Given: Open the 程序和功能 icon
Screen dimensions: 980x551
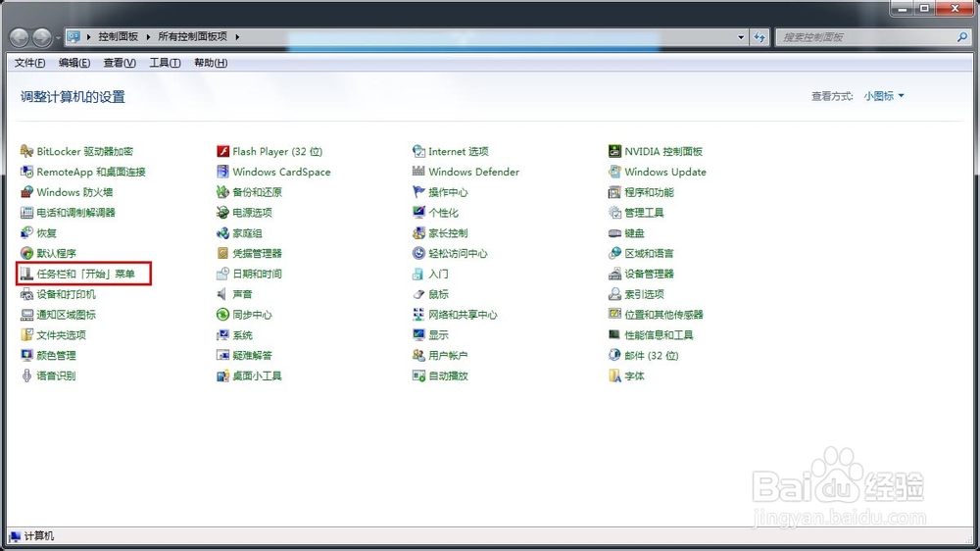Looking at the screenshot, I should [614, 192].
